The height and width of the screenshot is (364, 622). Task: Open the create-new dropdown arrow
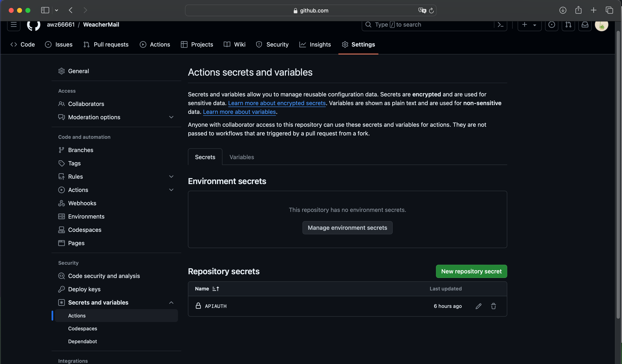(535, 25)
